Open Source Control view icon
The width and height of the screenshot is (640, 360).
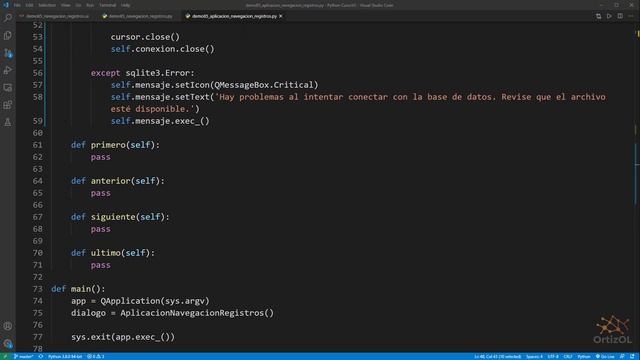[8, 53]
